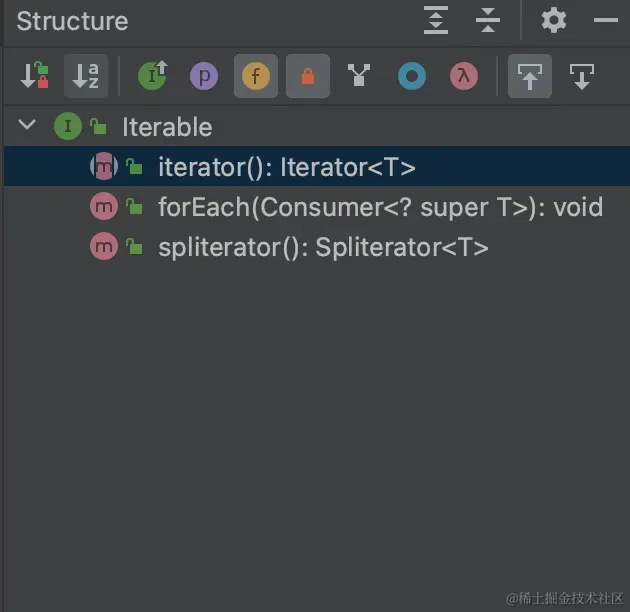Expand All nodes in Structure panel

coord(436,21)
